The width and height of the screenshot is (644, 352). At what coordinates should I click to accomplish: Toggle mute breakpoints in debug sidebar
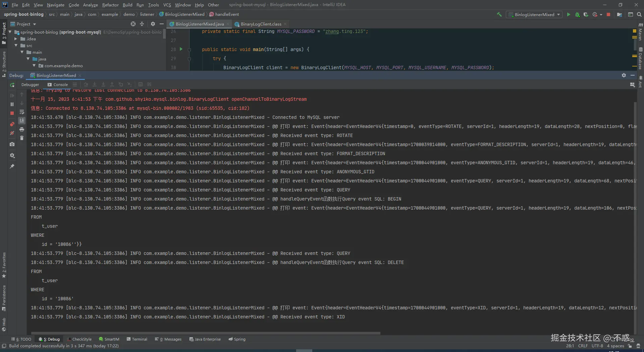pos(12,133)
